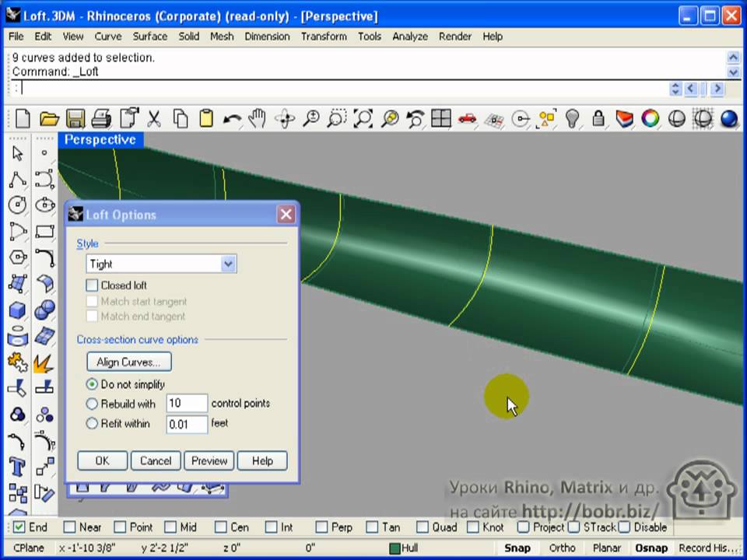Image resolution: width=747 pixels, height=560 pixels.
Task: Open the Surface menu
Action: tap(149, 36)
